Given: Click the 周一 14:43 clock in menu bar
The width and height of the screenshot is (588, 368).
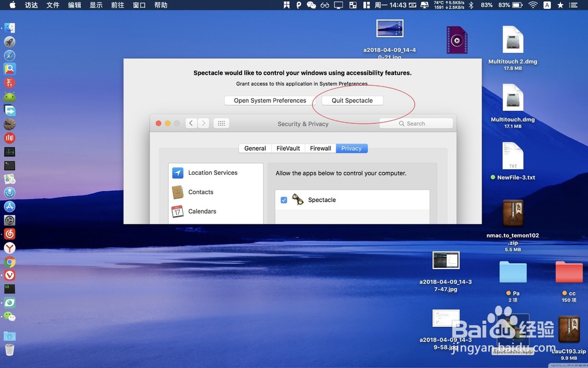Looking at the screenshot, I should pyautogui.click(x=390, y=5).
